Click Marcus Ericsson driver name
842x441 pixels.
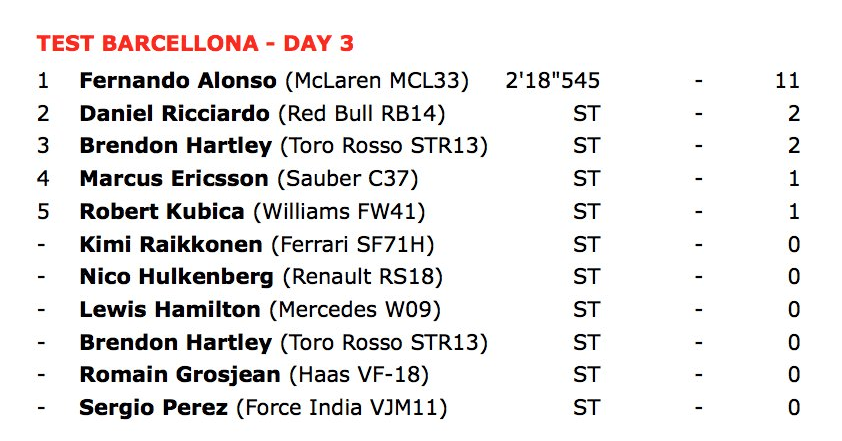[174, 178]
